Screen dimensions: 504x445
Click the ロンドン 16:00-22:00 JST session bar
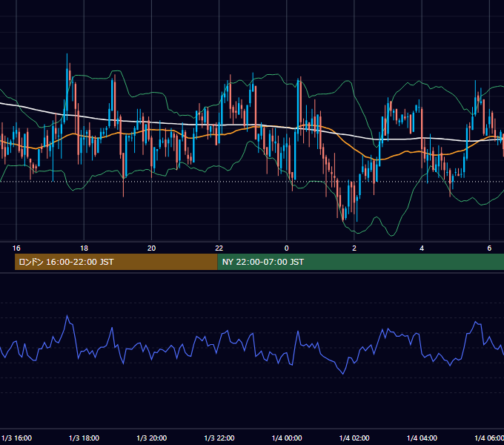pyautogui.click(x=116, y=262)
